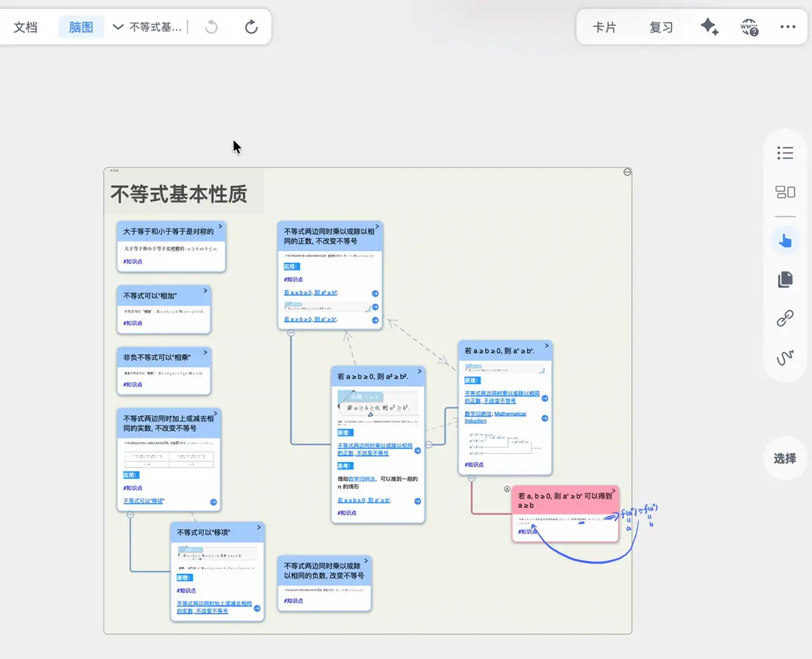Expand chevron on the pink card
The width and height of the screenshot is (812, 659).
click(x=613, y=490)
